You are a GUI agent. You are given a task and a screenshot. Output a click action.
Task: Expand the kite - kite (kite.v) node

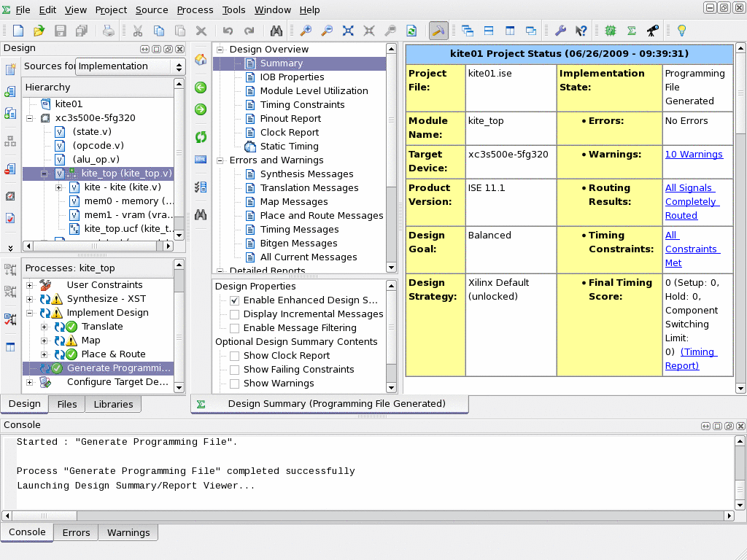58,187
